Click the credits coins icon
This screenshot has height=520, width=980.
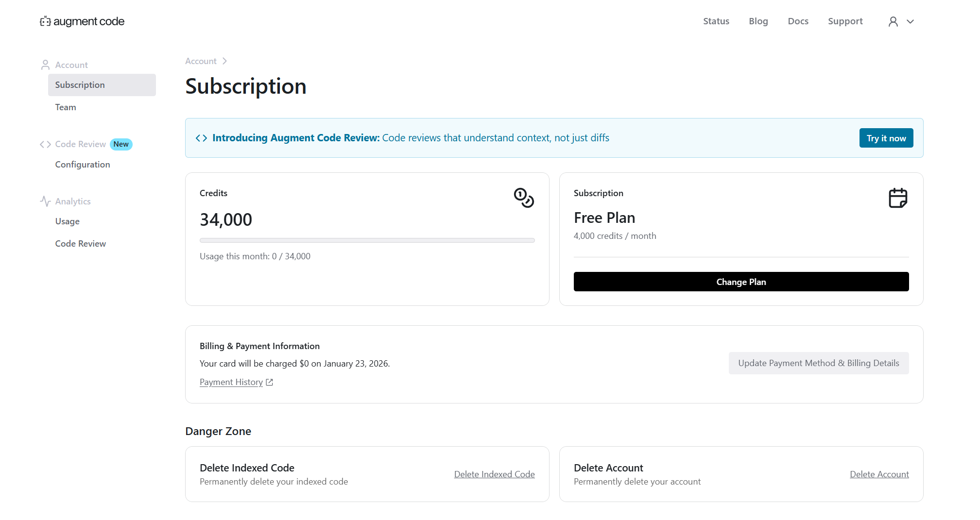click(524, 198)
